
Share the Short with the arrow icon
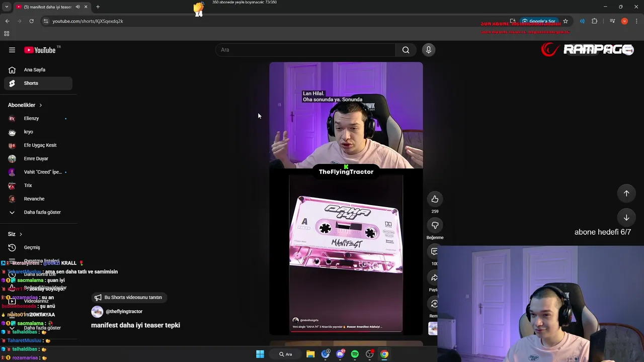pos(435,278)
